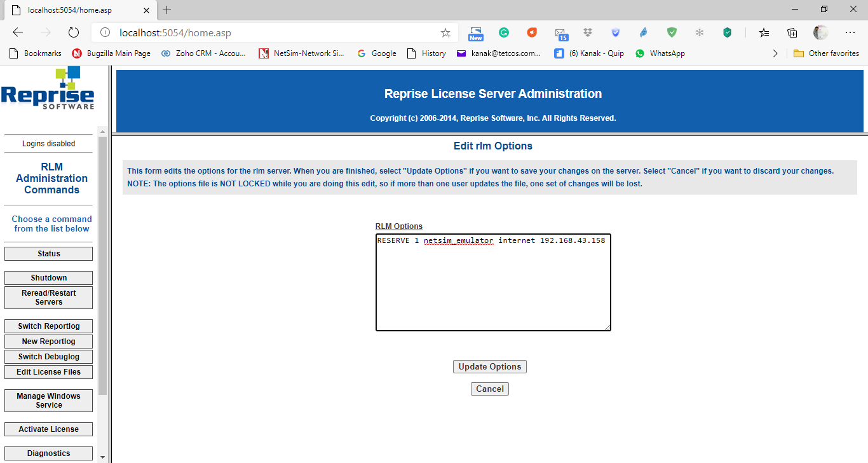Expand the favorites bar overflow chevron
The width and height of the screenshot is (868, 463).
pyautogui.click(x=775, y=53)
